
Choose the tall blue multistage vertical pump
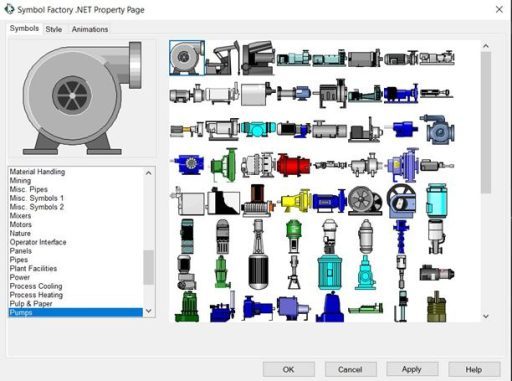click(401, 237)
